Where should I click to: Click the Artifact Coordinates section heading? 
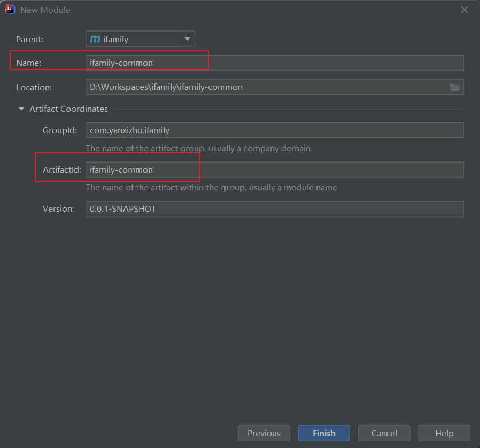68,109
